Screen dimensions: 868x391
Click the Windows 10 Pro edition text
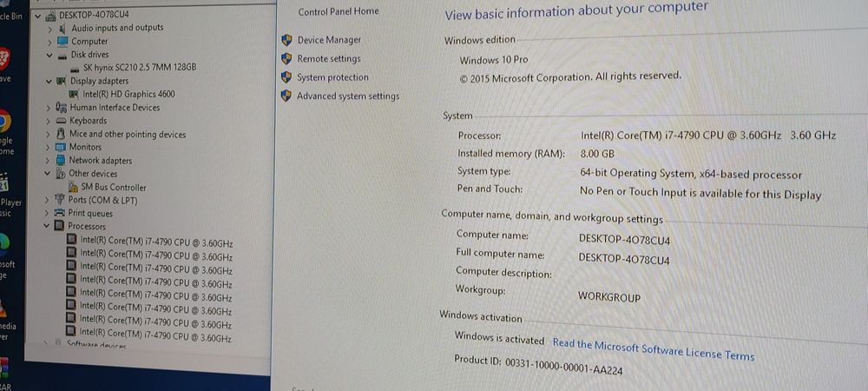coord(494,60)
